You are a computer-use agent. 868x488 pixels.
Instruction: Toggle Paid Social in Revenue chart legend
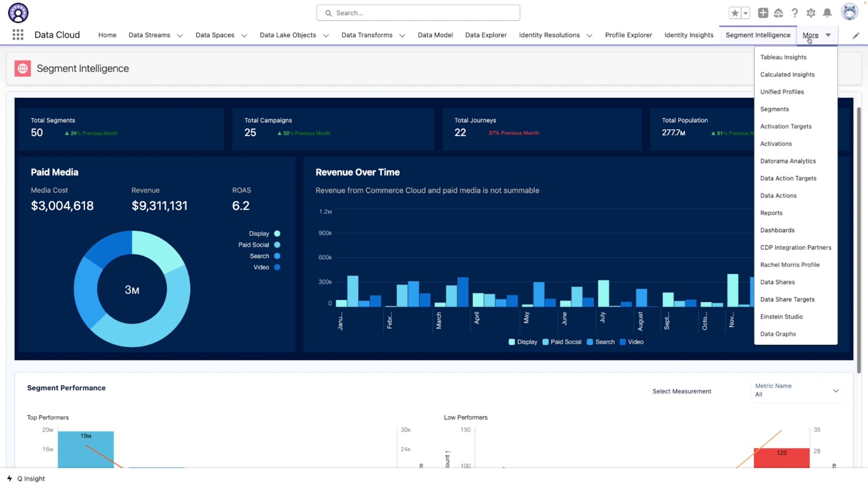point(561,342)
